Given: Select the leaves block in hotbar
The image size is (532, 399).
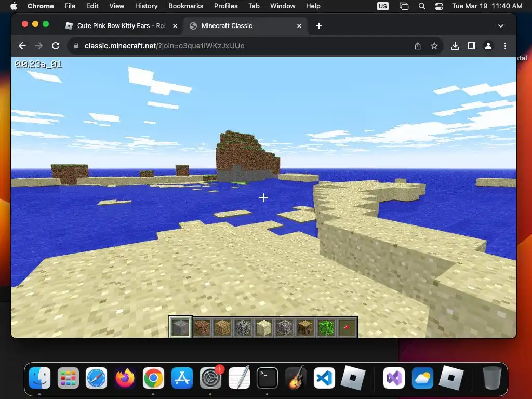Looking at the screenshot, I should [326, 327].
